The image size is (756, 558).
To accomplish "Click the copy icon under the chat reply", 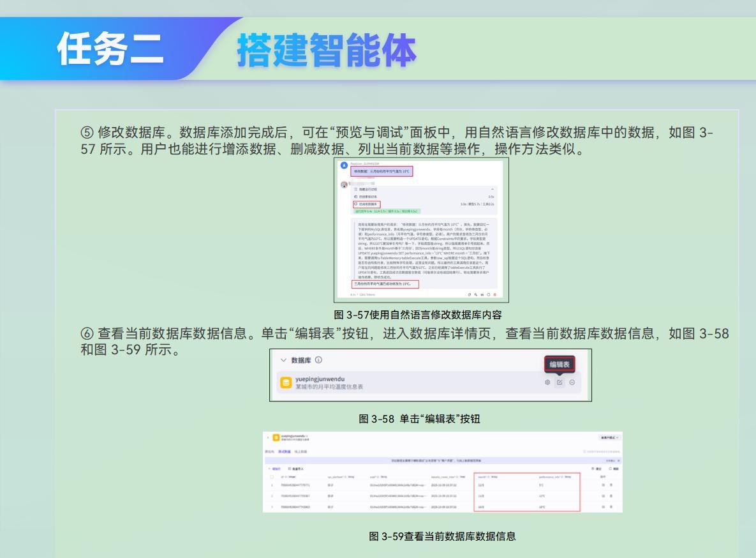I will (469, 294).
